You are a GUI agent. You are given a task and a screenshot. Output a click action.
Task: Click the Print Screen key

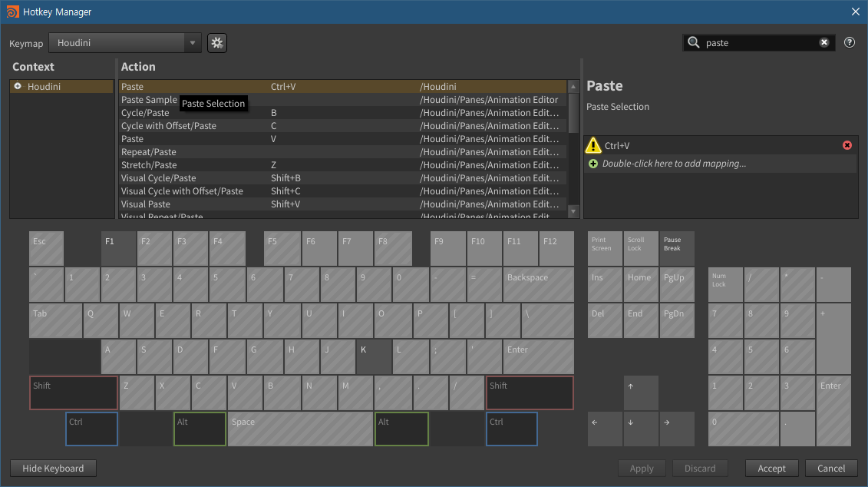click(x=605, y=248)
